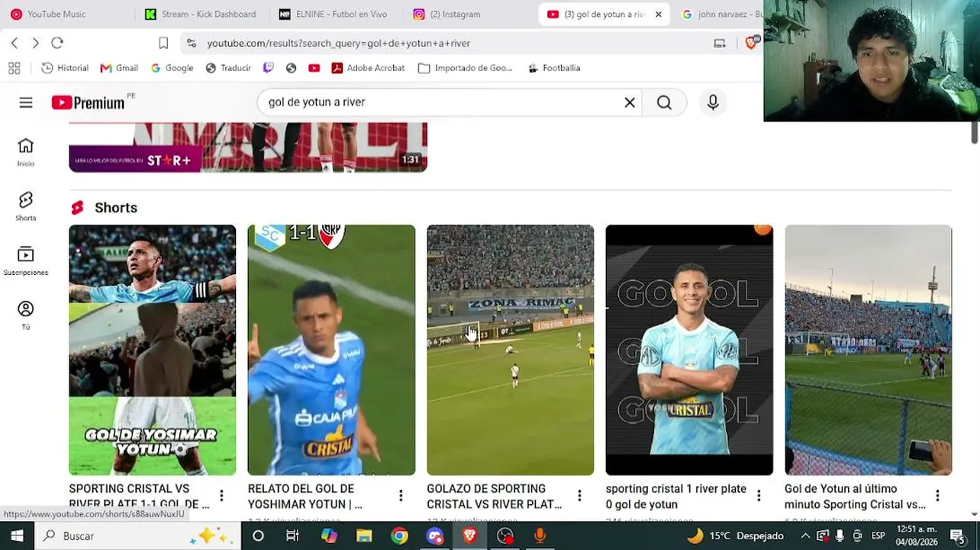
Task: Open the Adobe Acrobat bookmark
Action: click(368, 68)
